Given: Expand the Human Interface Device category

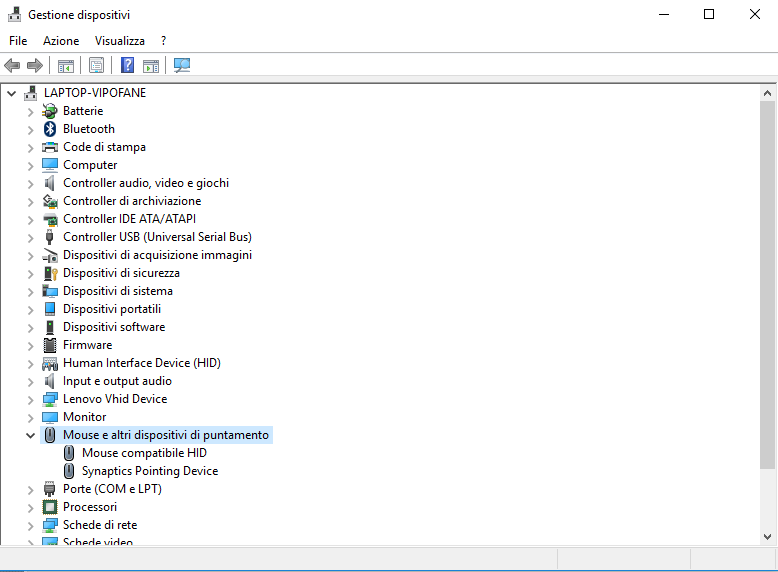Looking at the screenshot, I should [30, 363].
